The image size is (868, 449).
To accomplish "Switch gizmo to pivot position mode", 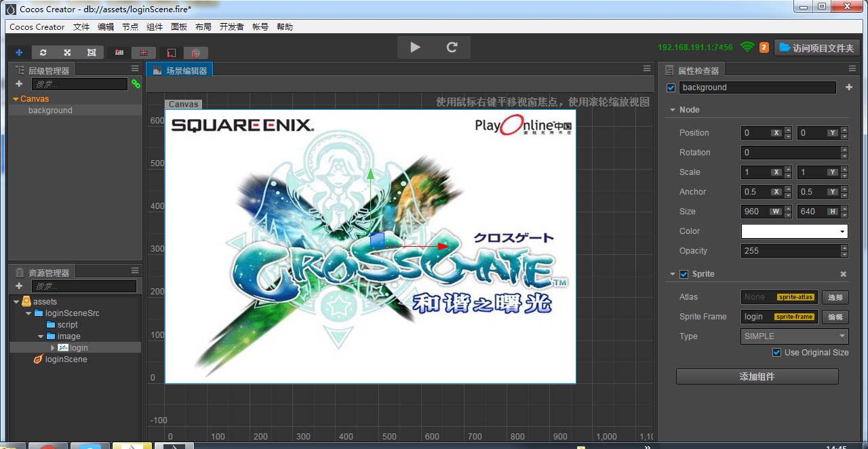I will pos(119,52).
